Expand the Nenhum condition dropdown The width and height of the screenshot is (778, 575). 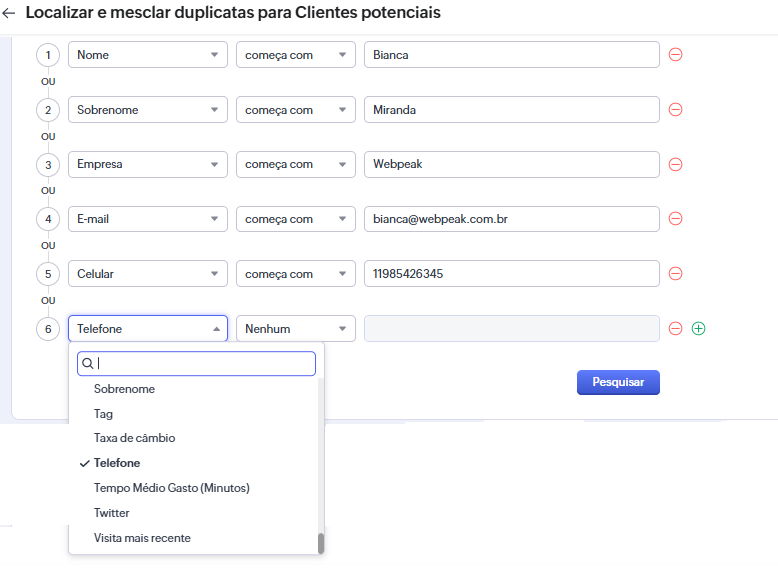pyautogui.click(x=296, y=328)
